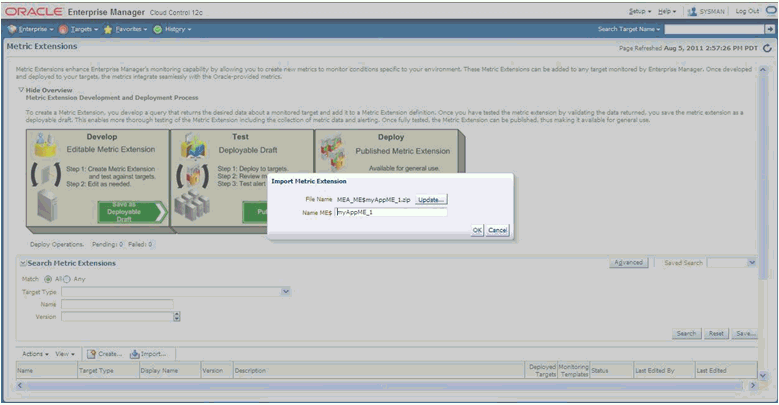Open the Targets menu
The width and height of the screenshot is (779, 405).
84,29
